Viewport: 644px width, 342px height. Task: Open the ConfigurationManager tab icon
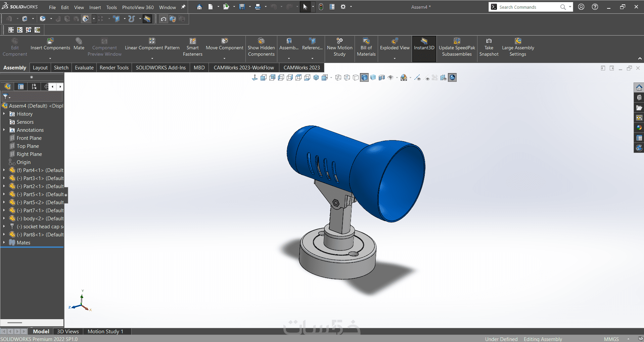click(34, 87)
